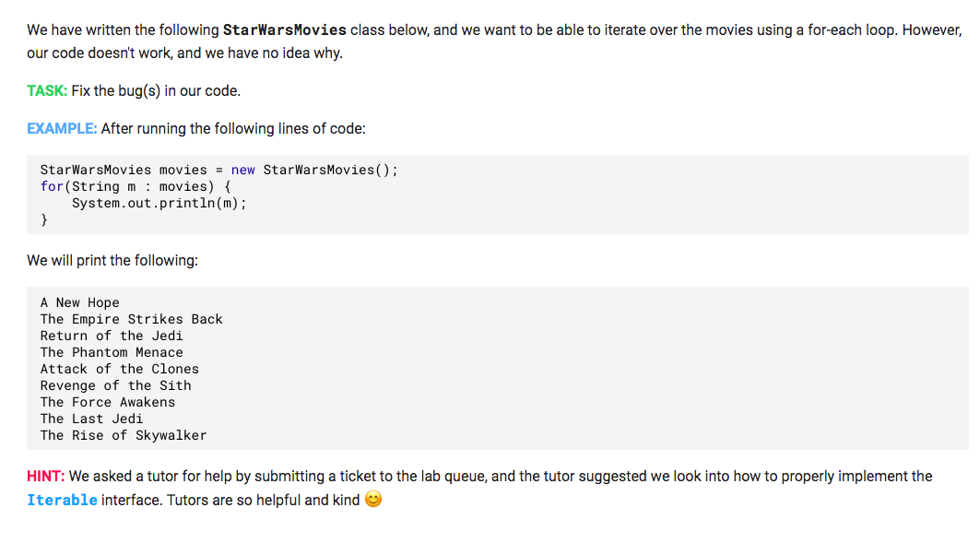Click 'The Empire Strikes Back' output line
980x555 pixels.
pos(131,319)
